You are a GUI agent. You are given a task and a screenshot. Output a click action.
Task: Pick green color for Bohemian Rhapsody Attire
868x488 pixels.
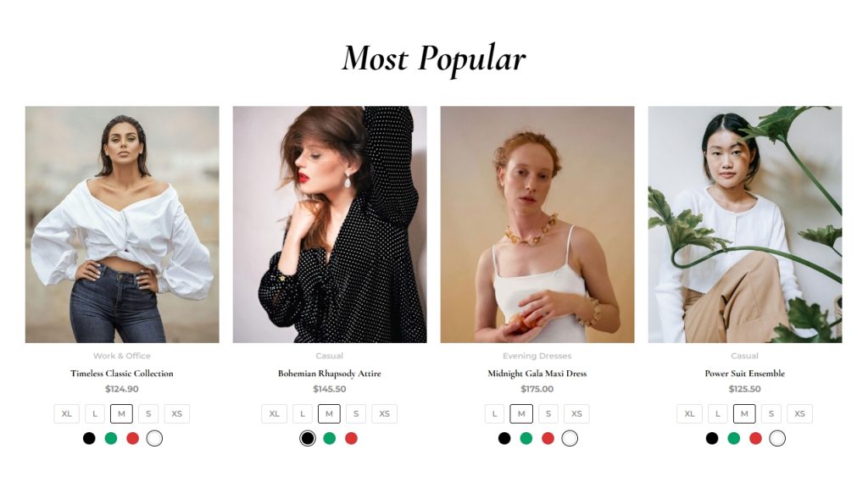pyautogui.click(x=330, y=438)
